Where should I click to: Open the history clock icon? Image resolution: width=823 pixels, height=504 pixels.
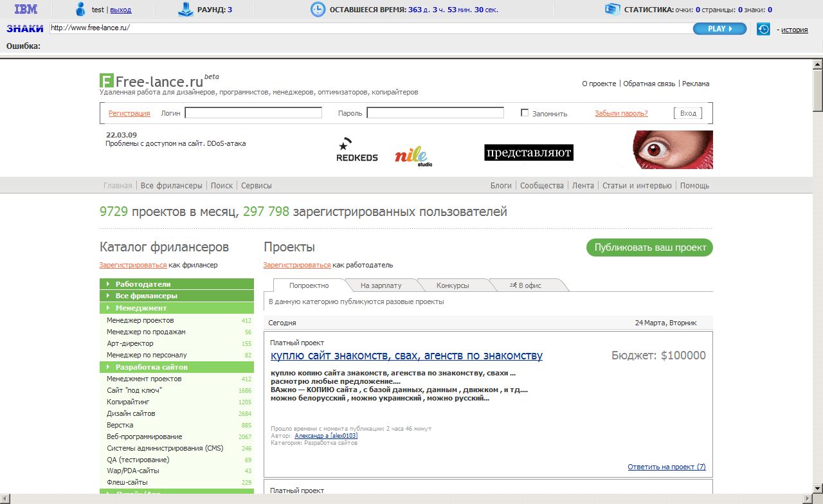pos(763,29)
